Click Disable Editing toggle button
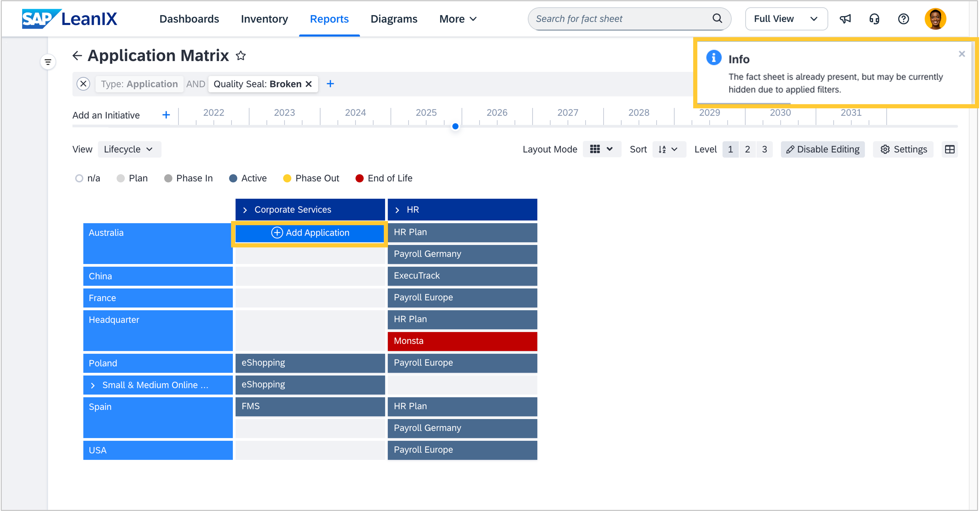This screenshot has height=511, width=980. (822, 149)
